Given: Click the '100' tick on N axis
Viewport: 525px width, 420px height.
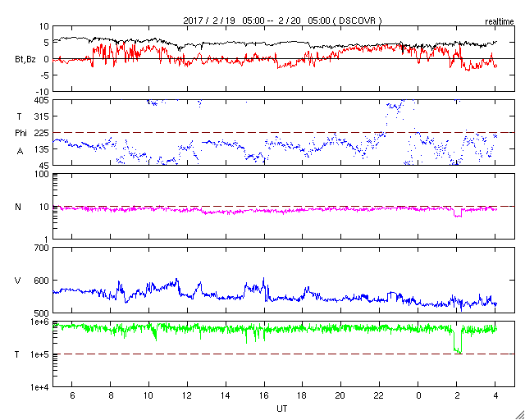Looking at the screenshot, I should pos(43,175).
